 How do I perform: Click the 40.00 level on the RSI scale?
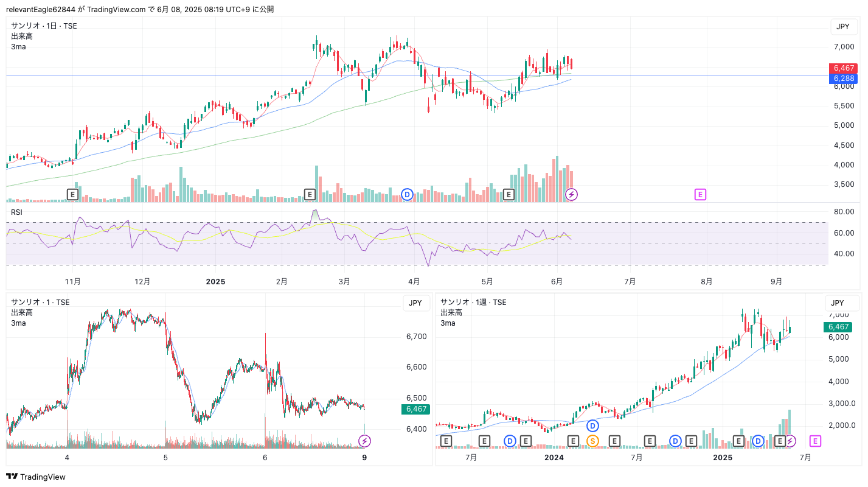(844, 254)
